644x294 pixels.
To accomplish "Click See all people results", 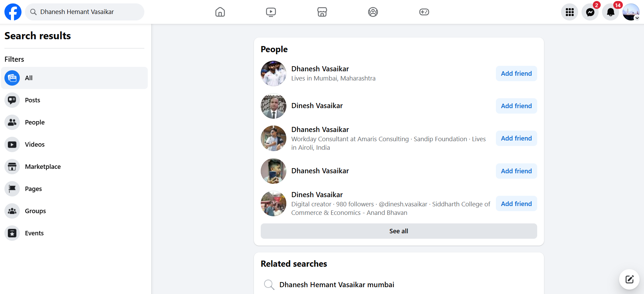I will coord(399,231).
